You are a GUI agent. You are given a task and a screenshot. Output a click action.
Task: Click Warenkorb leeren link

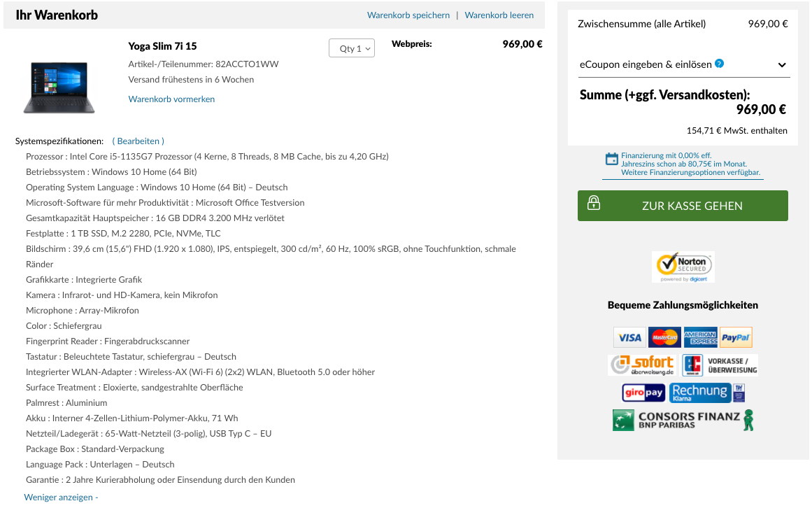(499, 15)
